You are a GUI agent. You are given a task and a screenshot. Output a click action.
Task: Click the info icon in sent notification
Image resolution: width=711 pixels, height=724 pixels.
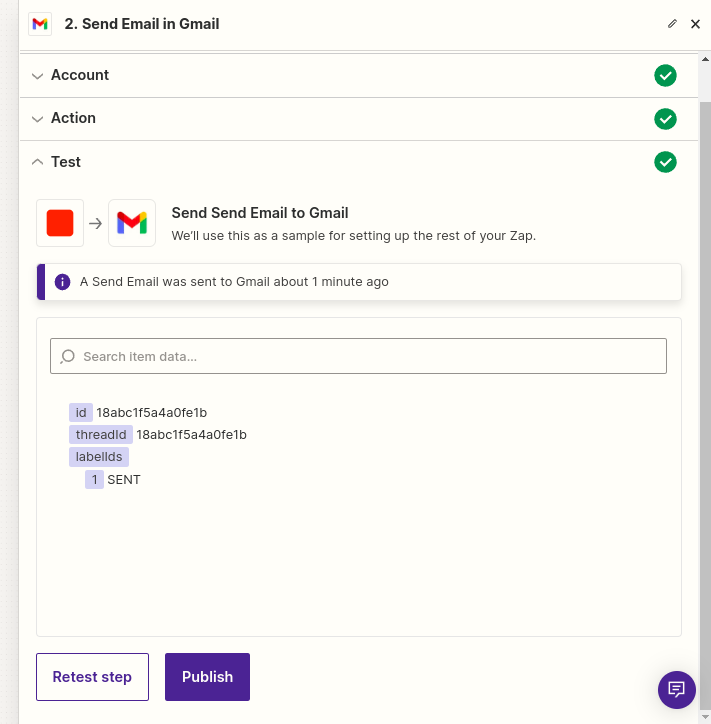(x=62, y=282)
